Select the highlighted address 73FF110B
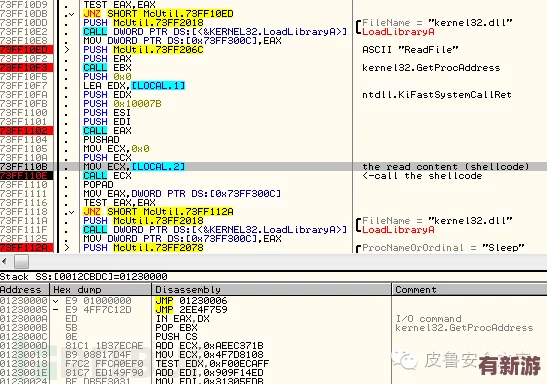The height and width of the screenshot is (384, 547). [x=24, y=167]
